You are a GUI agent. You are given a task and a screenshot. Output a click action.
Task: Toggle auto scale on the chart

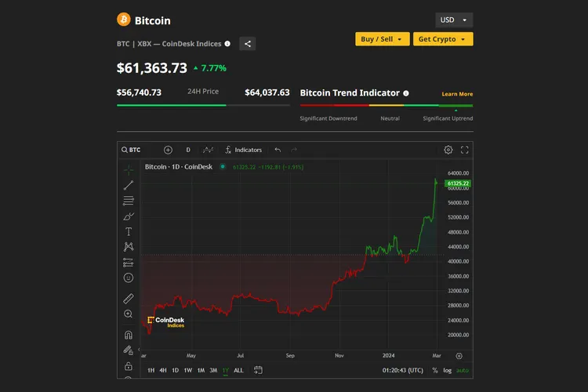(463, 370)
